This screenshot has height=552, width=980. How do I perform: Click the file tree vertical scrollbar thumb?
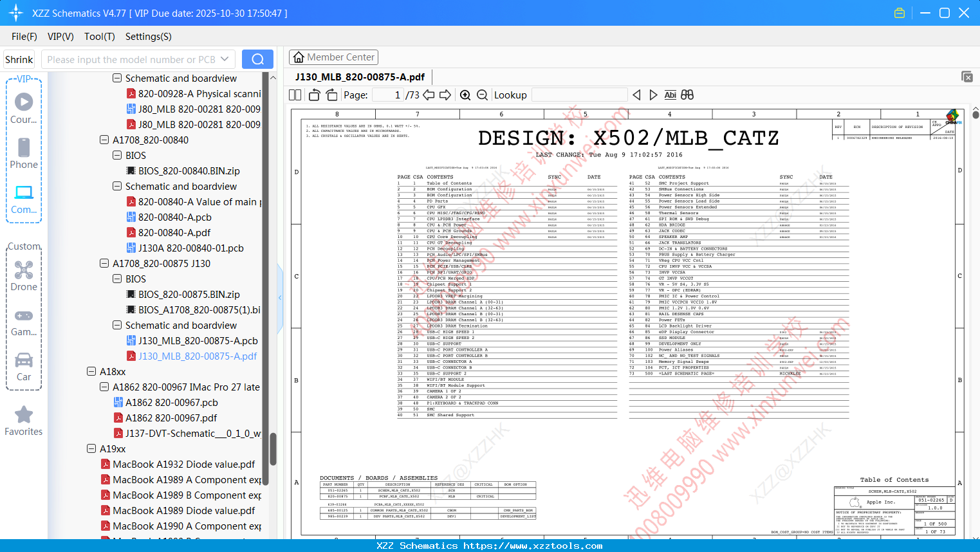pyautogui.click(x=273, y=448)
